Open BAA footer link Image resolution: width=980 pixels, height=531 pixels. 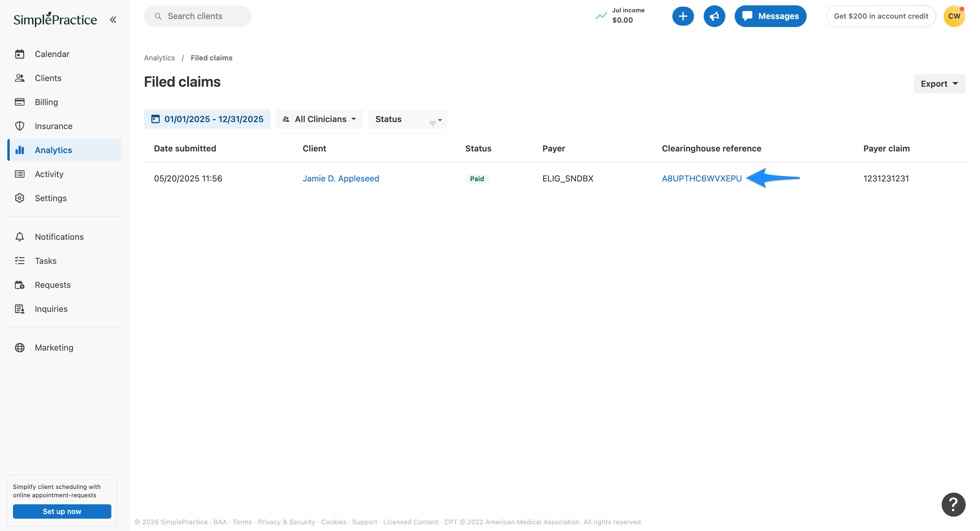220,522
